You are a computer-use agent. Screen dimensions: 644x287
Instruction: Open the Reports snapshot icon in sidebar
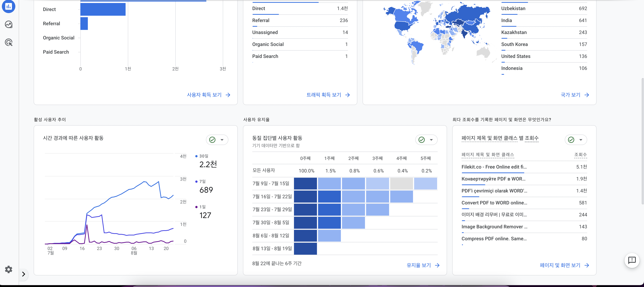pyautogui.click(x=8, y=6)
